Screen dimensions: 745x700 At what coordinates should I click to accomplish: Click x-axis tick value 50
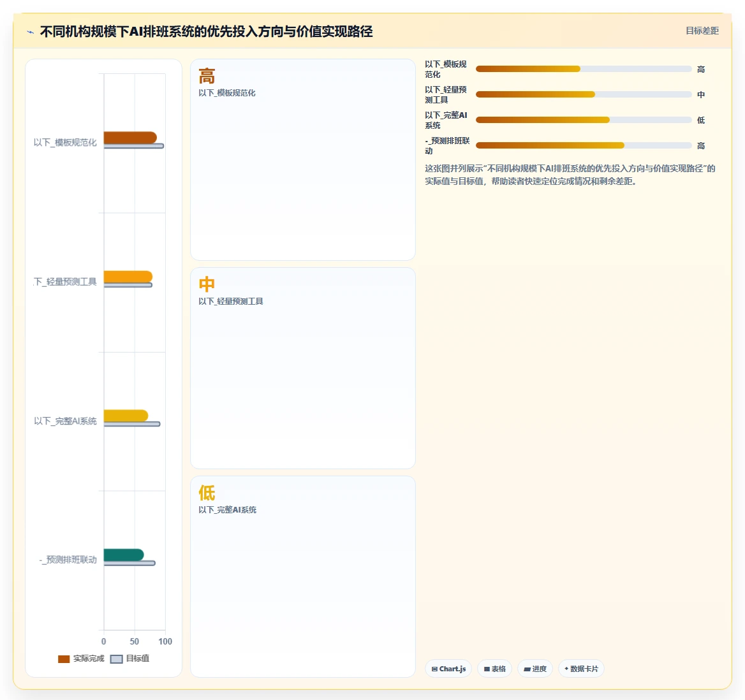point(135,641)
